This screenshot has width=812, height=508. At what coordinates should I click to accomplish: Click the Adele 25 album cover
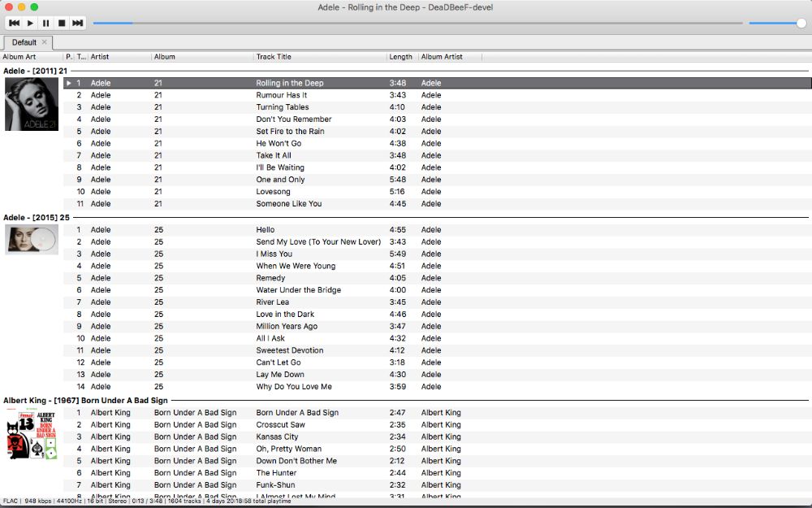click(x=32, y=240)
